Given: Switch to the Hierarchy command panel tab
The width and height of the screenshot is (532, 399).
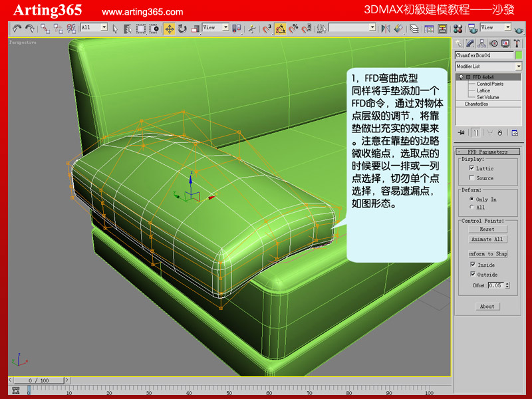Looking at the screenshot, I should 481,43.
